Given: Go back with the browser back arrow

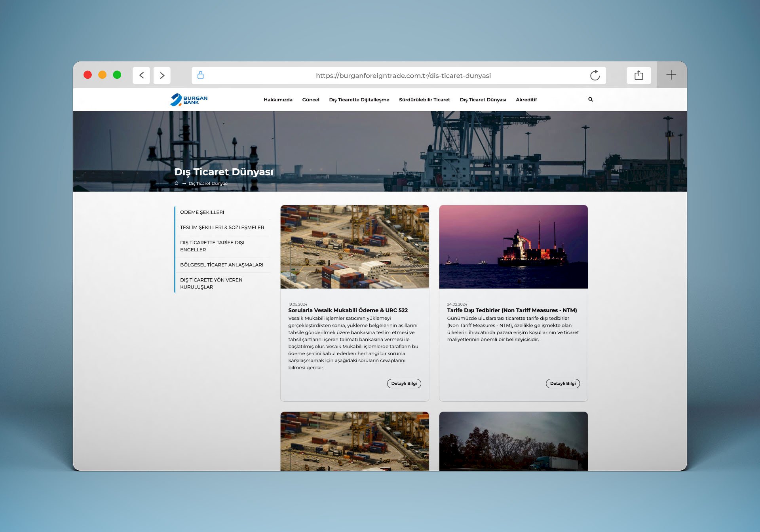Looking at the screenshot, I should click(141, 75).
